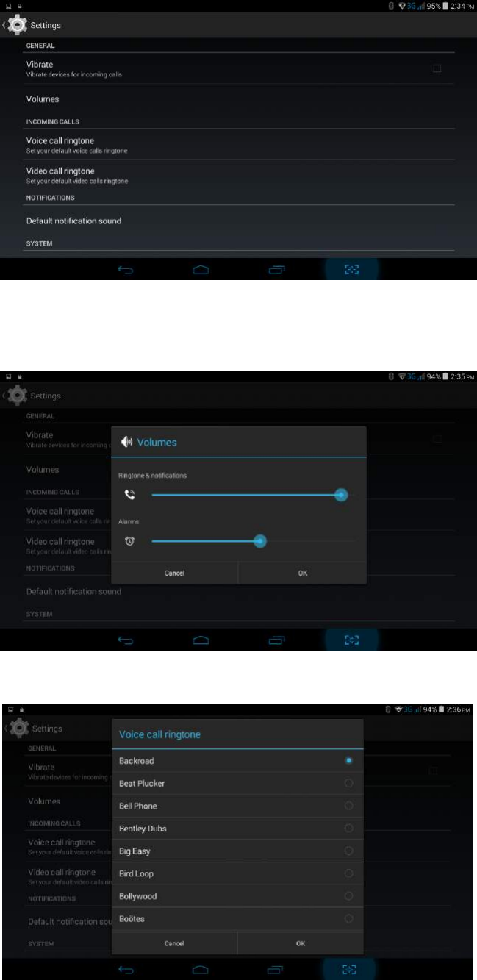Cancel the Volumes dialog
Image resolution: width=477 pixels, height=980 pixels.
click(174, 573)
